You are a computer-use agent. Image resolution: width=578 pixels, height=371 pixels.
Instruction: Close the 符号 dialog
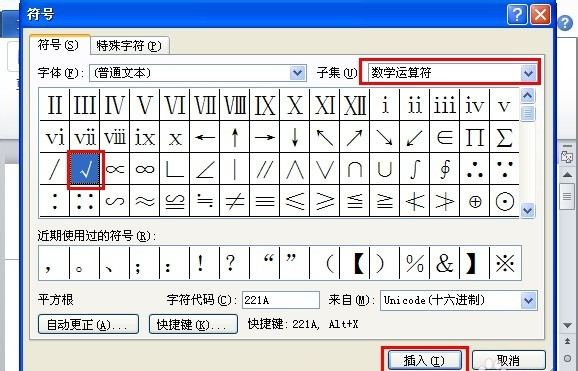[540, 14]
